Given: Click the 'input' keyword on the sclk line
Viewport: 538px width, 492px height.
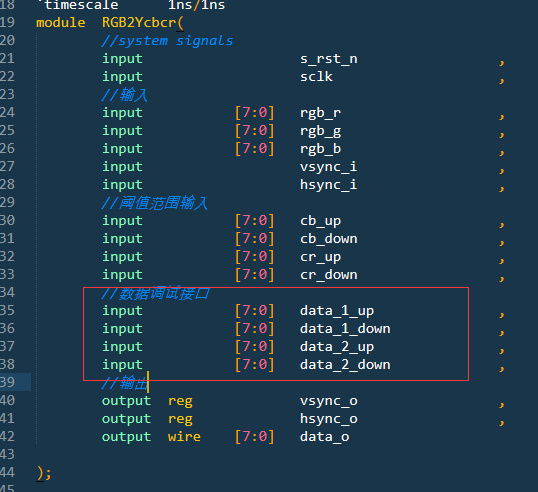Looking at the screenshot, I should coord(122,77).
